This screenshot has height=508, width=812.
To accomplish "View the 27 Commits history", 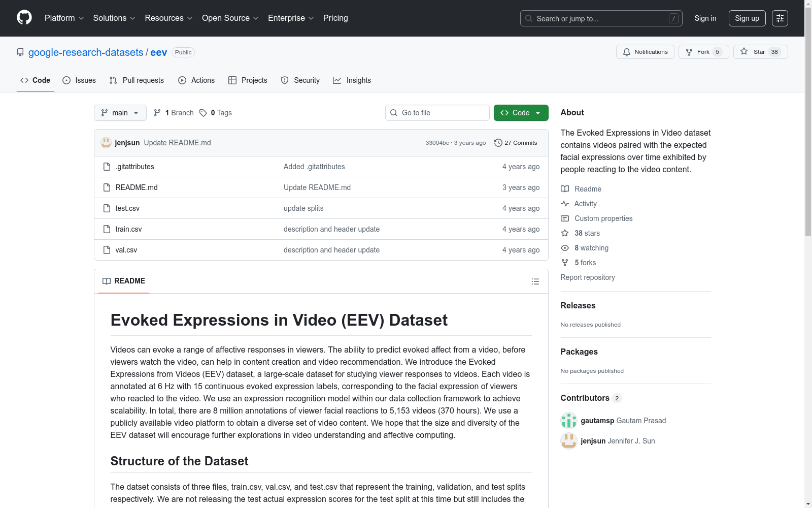I will tap(516, 143).
